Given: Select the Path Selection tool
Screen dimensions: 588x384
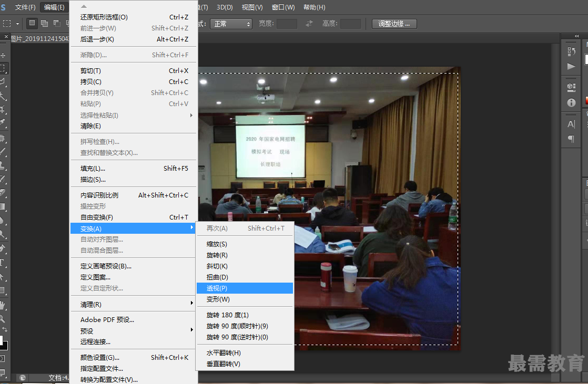Looking at the screenshot, I should 3,276.
